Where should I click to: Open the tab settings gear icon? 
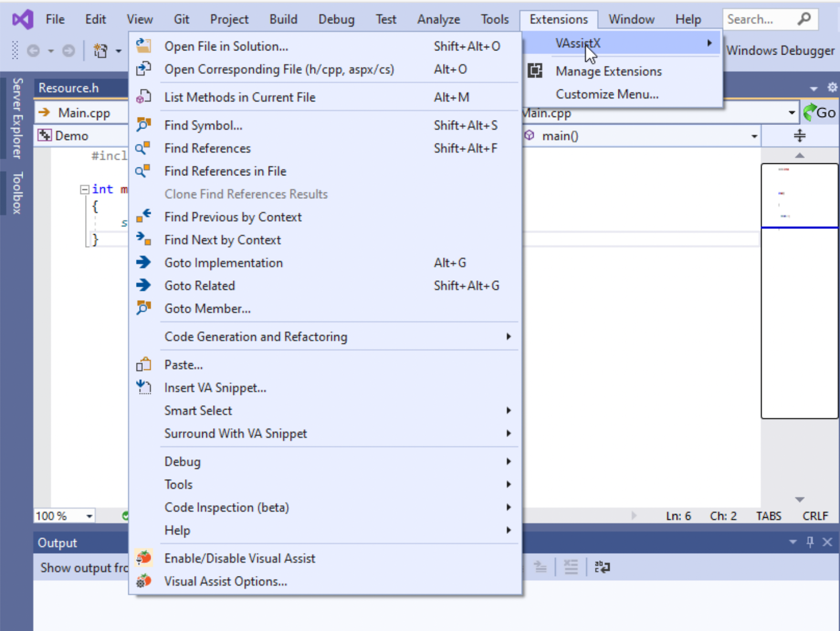pyautogui.click(x=832, y=87)
